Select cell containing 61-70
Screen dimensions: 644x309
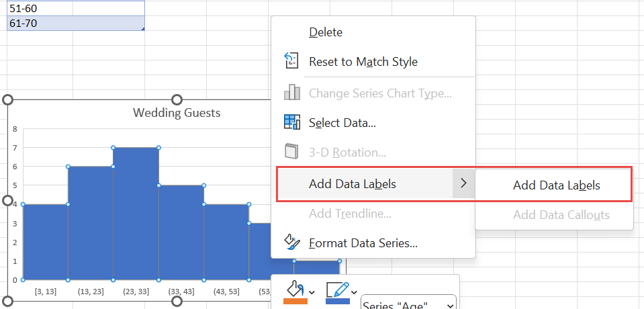(x=76, y=24)
